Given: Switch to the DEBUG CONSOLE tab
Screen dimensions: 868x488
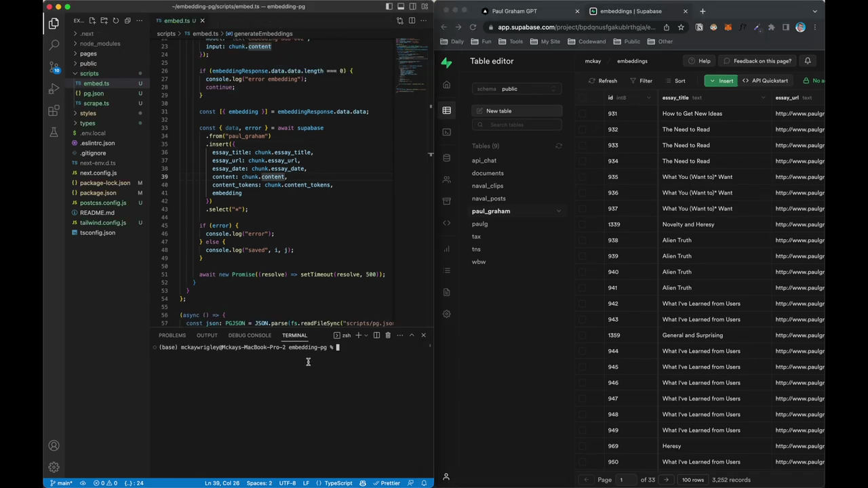Looking at the screenshot, I should (250, 335).
